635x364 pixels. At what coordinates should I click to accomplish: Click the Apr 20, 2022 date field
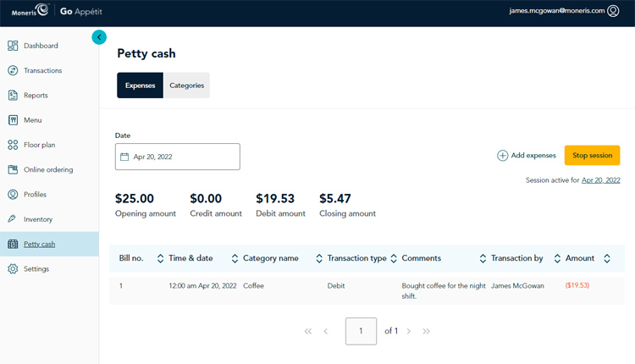pyautogui.click(x=178, y=157)
